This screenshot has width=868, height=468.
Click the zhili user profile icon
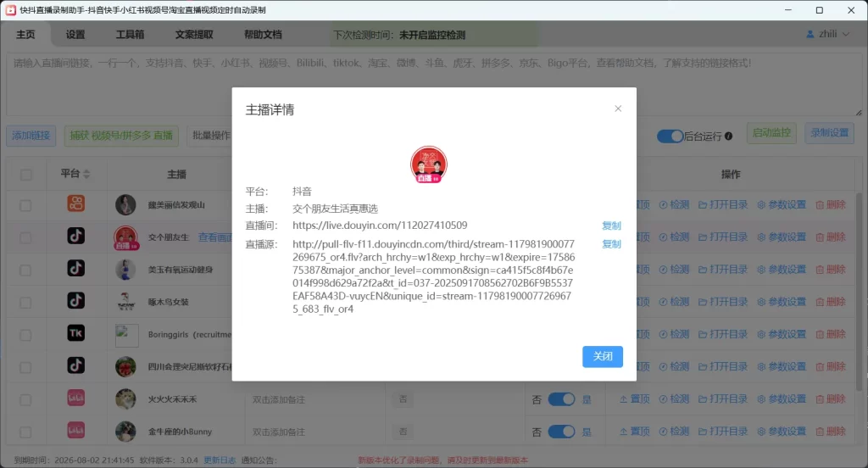click(x=810, y=35)
